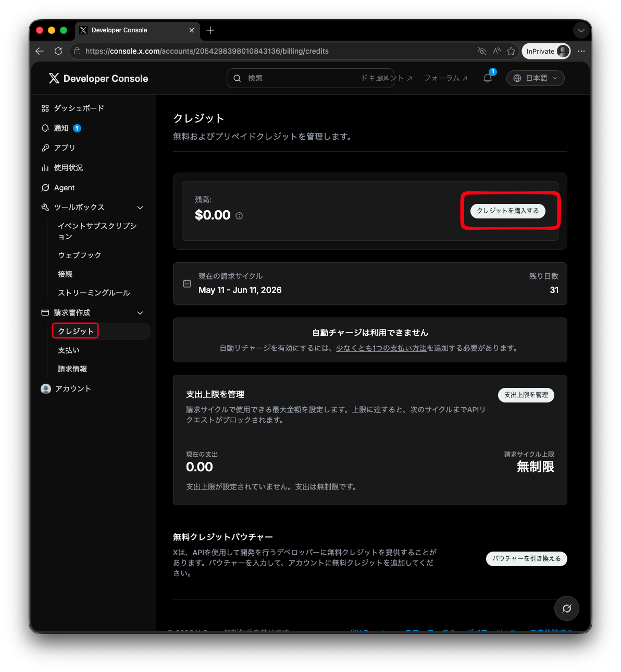Collapse the ツールボックス section chevron
The width and height of the screenshot is (621, 672).
pyautogui.click(x=140, y=207)
